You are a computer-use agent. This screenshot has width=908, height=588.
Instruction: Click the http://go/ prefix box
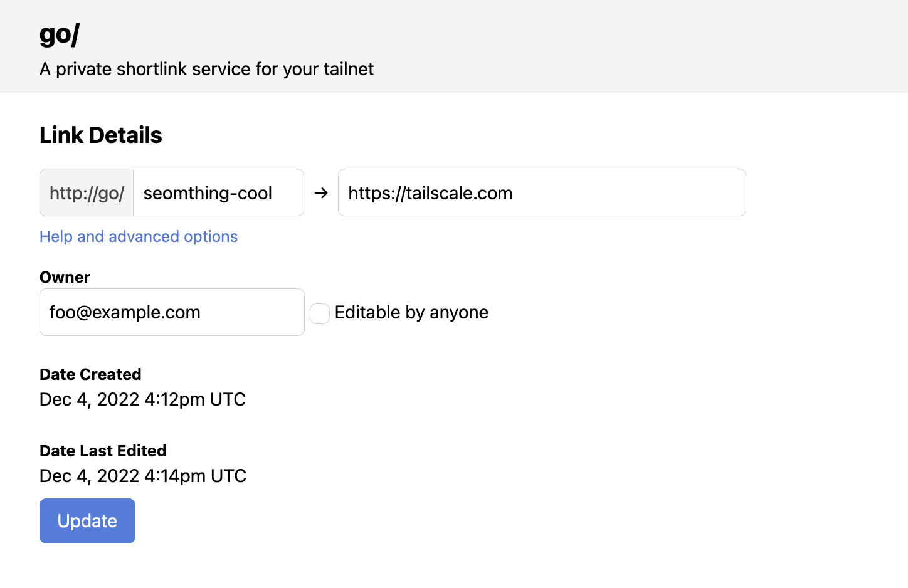coord(87,193)
